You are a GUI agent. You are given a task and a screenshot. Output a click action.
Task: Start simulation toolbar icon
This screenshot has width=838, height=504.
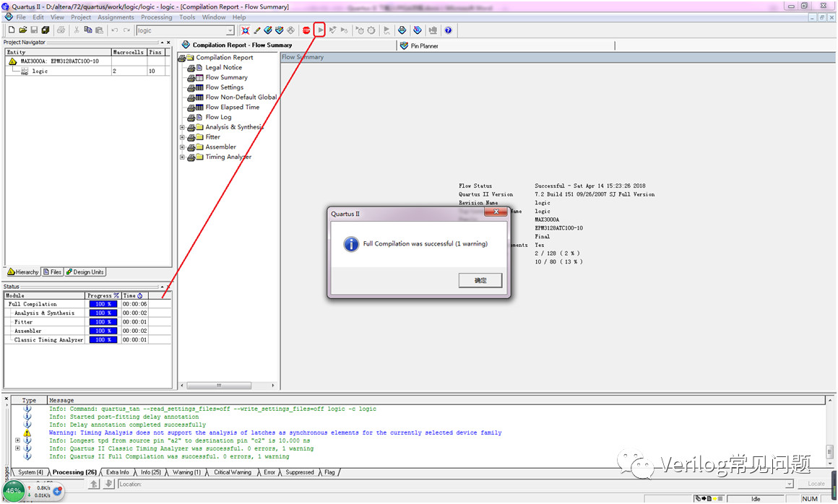[x=386, y=30]
